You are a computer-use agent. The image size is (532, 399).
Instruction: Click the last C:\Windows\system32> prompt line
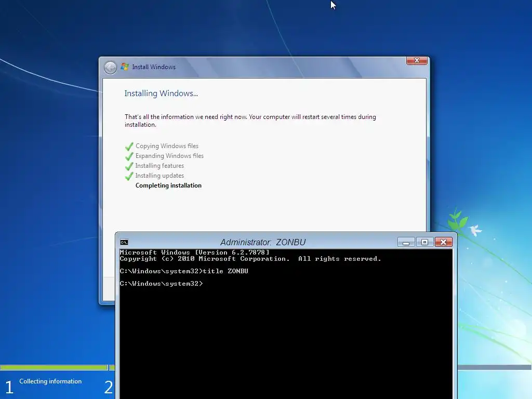pos(161,284)
